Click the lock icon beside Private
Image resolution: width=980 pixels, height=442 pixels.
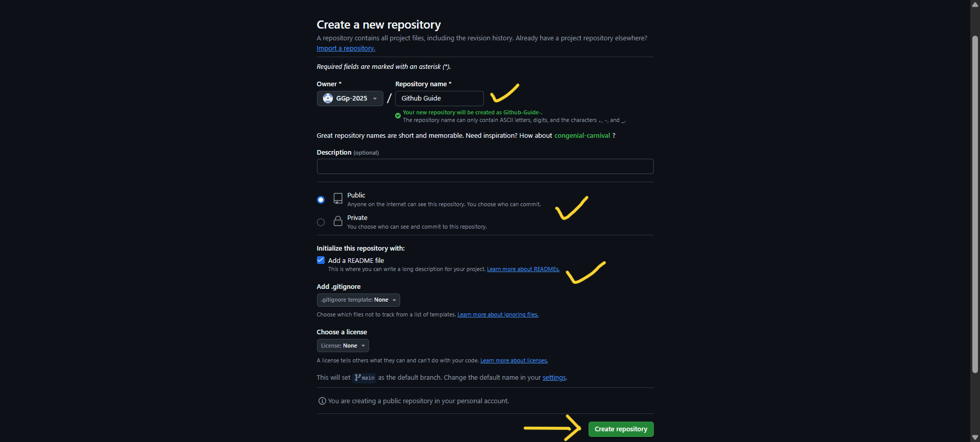click(337, 222)
